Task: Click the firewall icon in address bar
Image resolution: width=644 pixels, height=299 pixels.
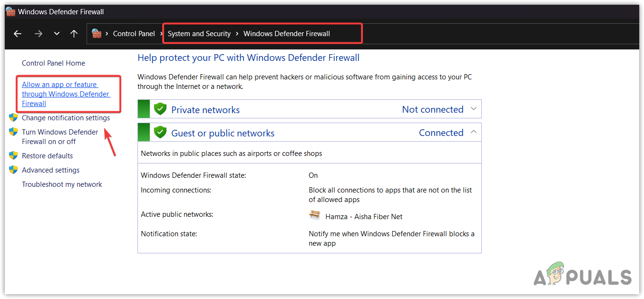Action: (97, 34)
